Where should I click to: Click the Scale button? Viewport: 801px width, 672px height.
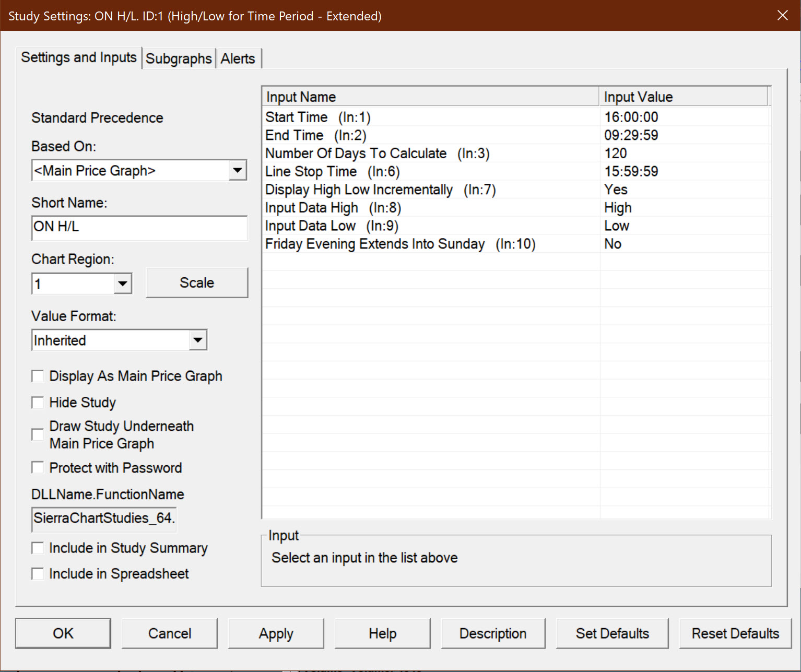(197, 283)
